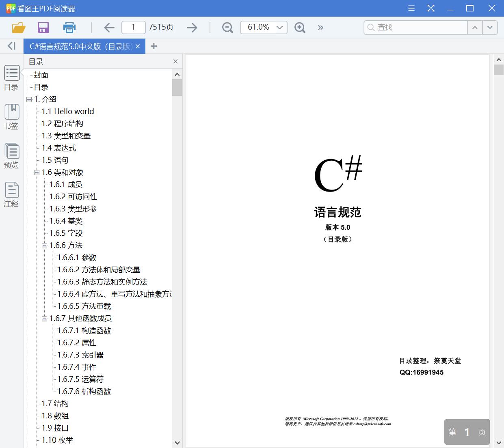Select the 目录 catalog panel icon
The width and height of the screenshot is (504, 448).
click(x=11, y=78)
